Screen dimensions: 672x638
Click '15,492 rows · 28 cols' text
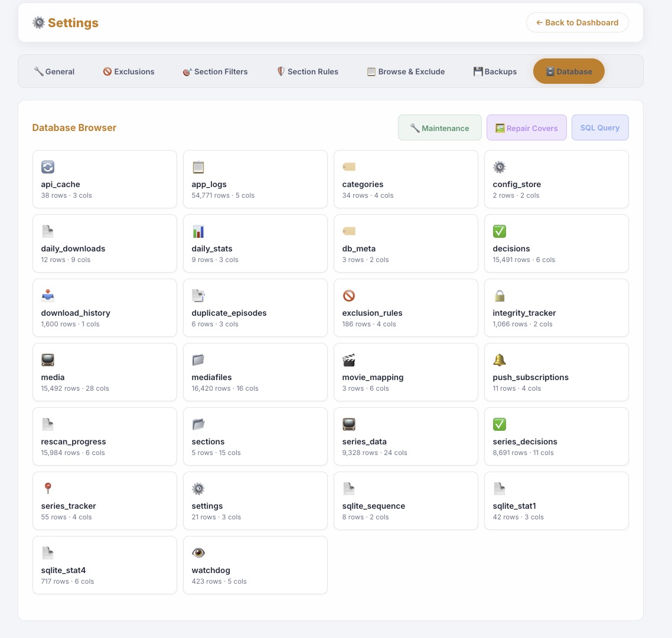click(75, 388)
